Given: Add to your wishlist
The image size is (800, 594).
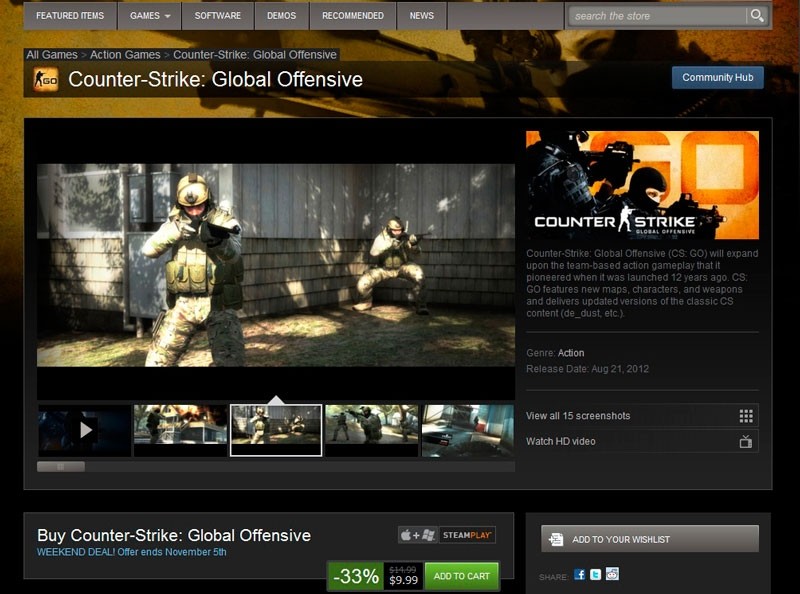Looking at the screenshot, I should [650, 539].
